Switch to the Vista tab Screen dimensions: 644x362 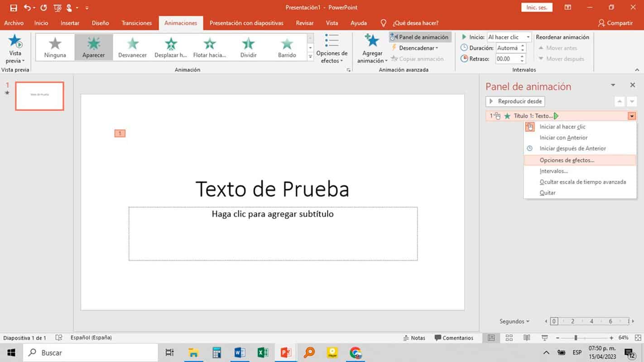point(332,23)
